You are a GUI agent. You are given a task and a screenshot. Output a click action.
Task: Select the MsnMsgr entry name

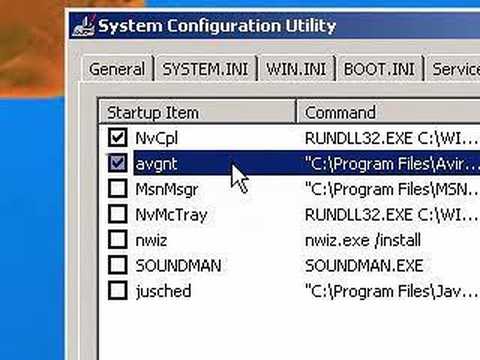pos(167,189)
